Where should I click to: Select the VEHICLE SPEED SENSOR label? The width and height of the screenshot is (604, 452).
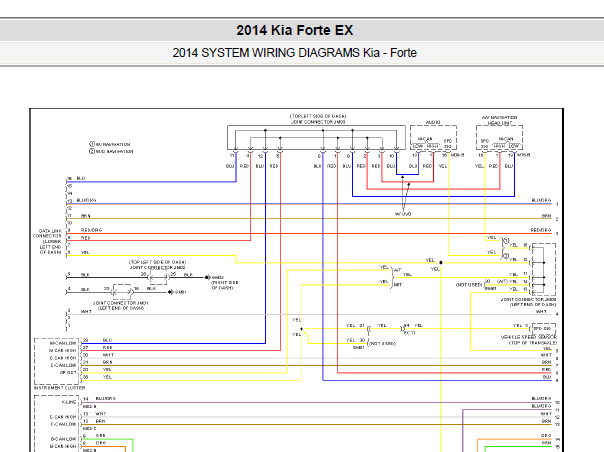coord(528,339)
